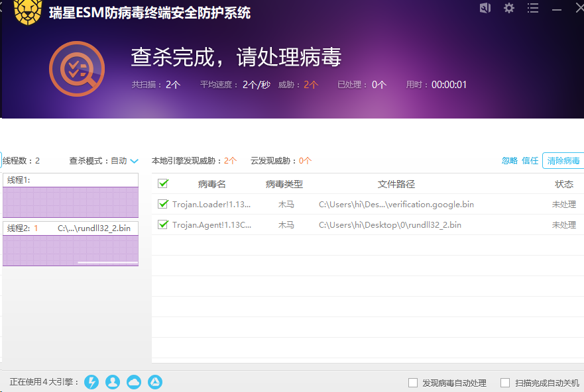
Task: Uncheck the Trojan.Agent virus row checkbox
Action: click(x=163, y=224)
